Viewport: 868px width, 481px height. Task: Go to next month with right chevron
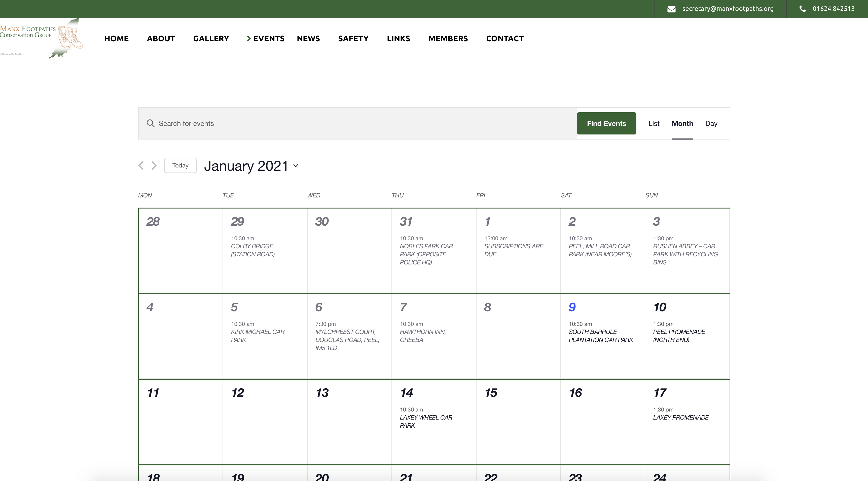pos(154,165)
